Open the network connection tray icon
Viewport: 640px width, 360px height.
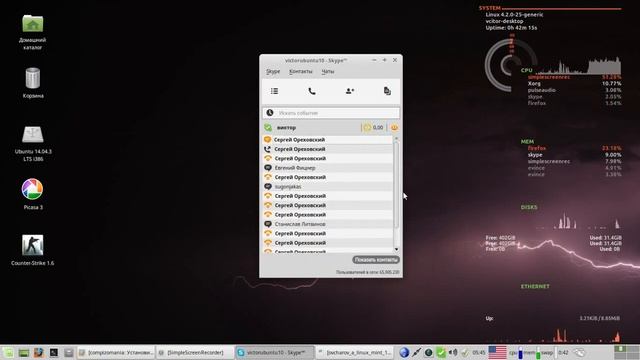pyautogui.click(x=416, y=352)
